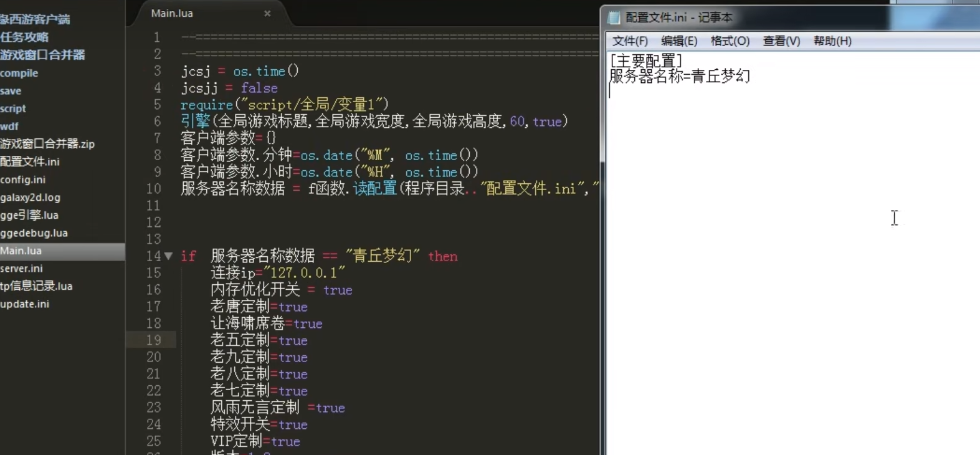Screen dimensions: 980x455
Task: Open server.ini in the sidebar
Action: click(22, 269)
